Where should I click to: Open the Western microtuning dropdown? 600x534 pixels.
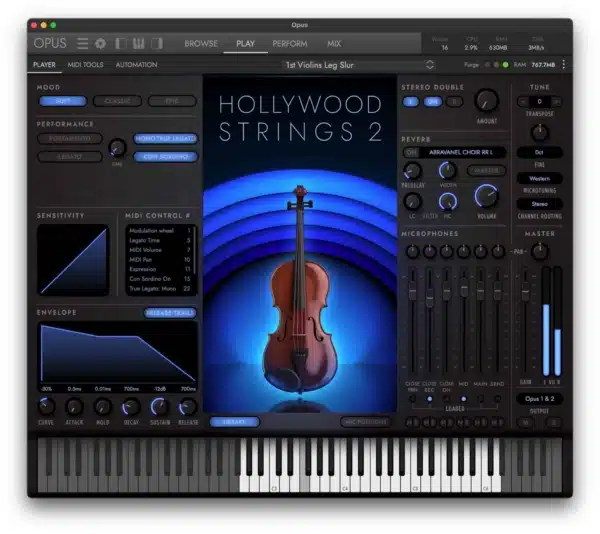point(540,178)
